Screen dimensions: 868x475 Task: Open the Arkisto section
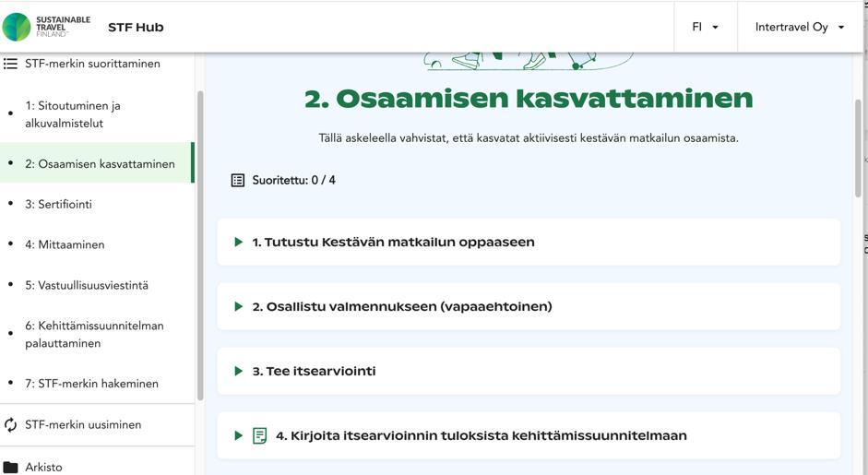(x=43, y=468)
